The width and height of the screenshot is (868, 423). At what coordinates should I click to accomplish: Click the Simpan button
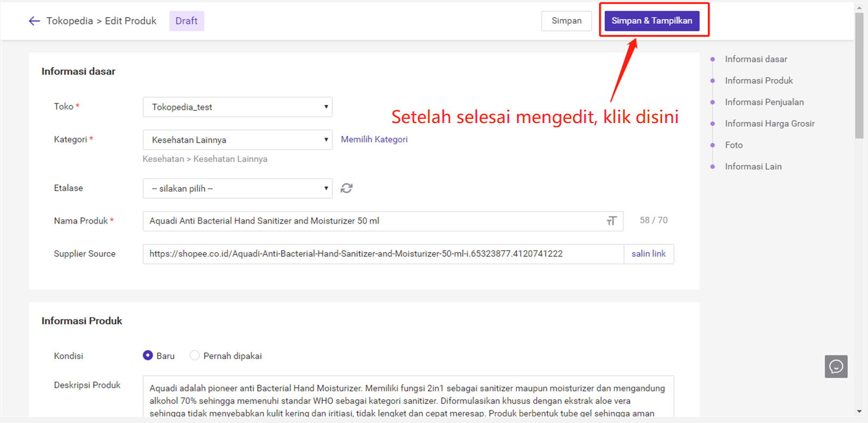[x=566, y=21]
